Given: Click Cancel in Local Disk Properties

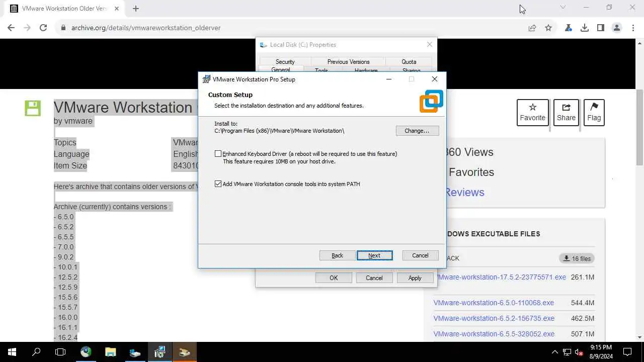Looking at the screenshot, I should click(374, 278).
